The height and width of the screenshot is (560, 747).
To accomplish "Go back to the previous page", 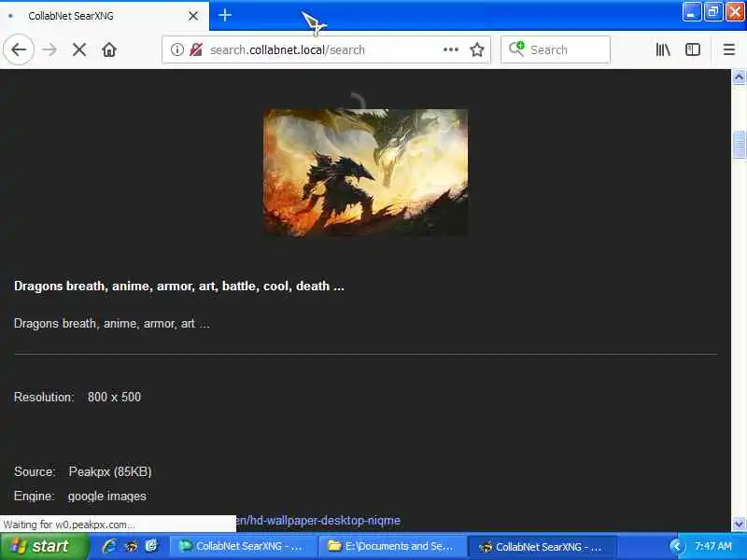I will (19, 49).
